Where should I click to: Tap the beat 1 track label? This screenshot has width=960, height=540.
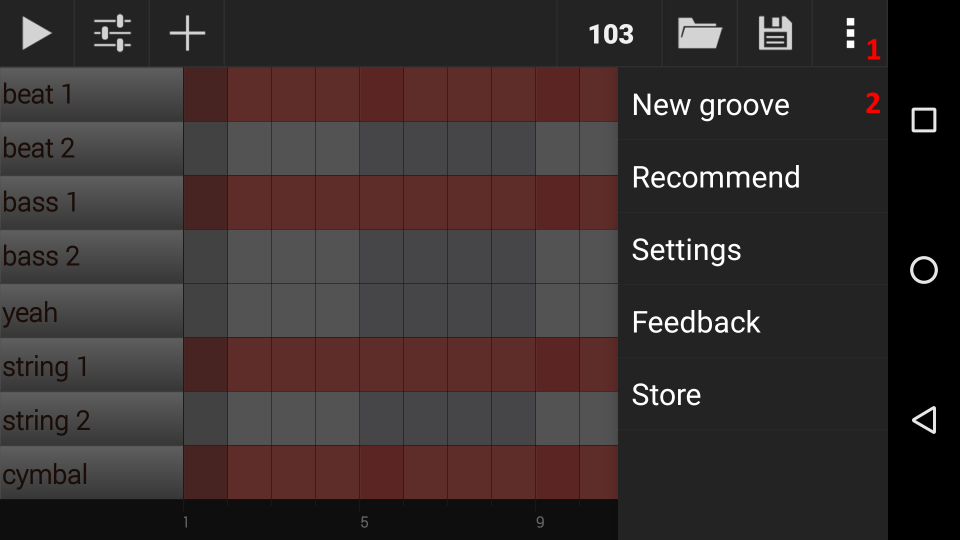coord(91,95)
